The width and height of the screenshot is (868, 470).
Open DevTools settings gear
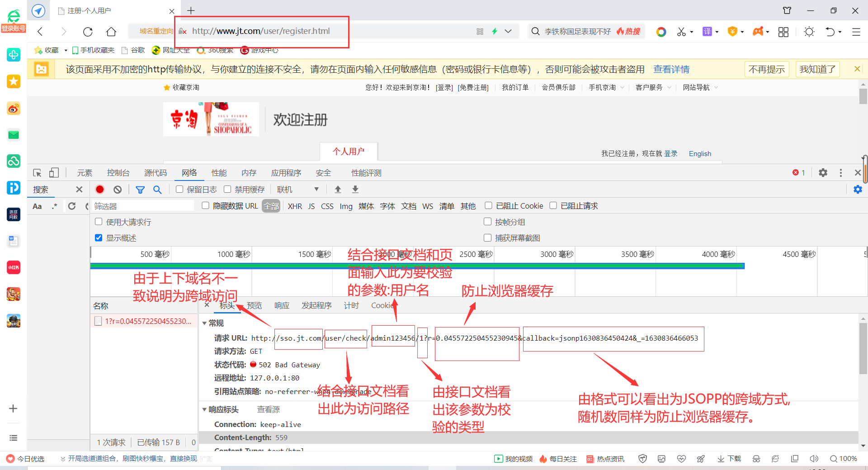pos(823,173)
